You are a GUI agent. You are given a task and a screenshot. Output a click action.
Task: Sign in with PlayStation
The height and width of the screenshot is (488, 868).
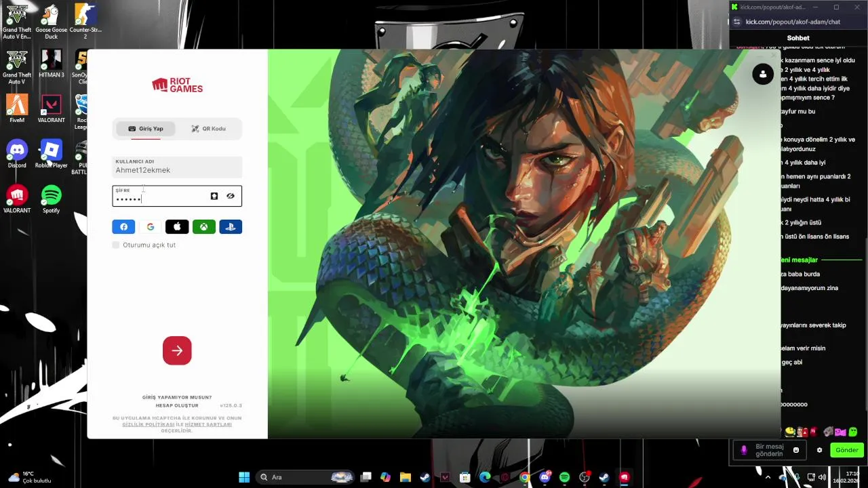[231, 227]
